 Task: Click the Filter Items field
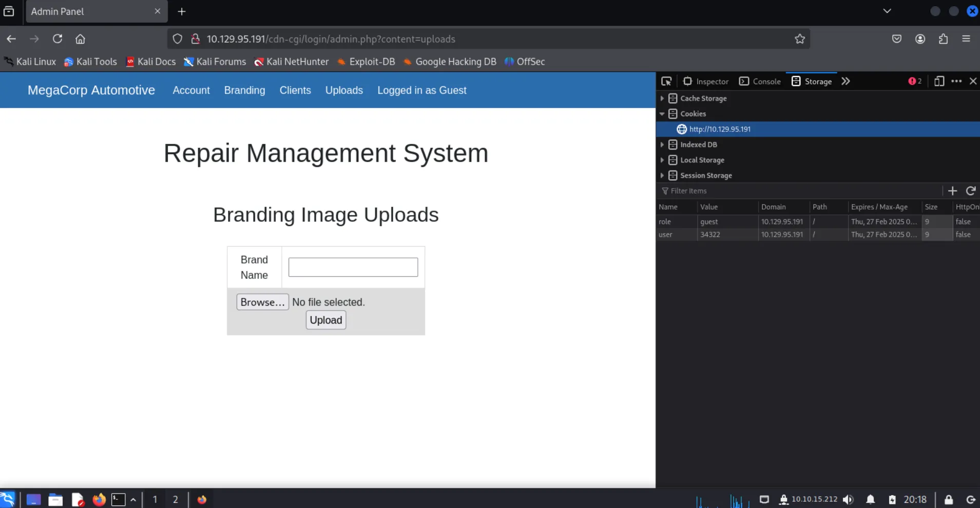(801, 191)
